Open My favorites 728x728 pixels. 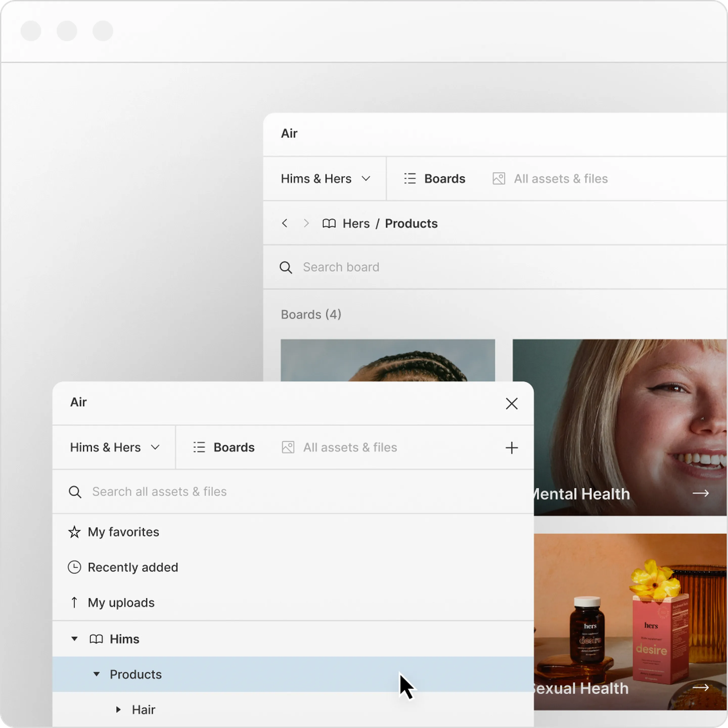pos(293,532)
